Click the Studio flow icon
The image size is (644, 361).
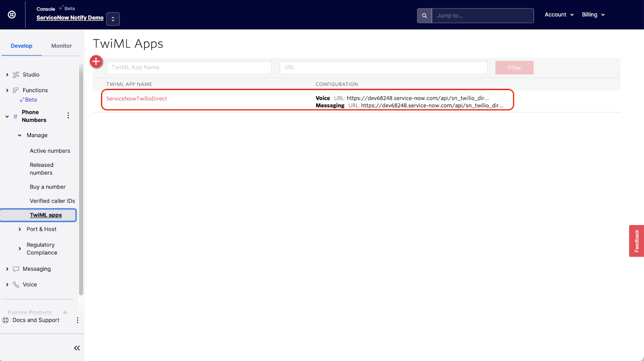tap(16, 75)
